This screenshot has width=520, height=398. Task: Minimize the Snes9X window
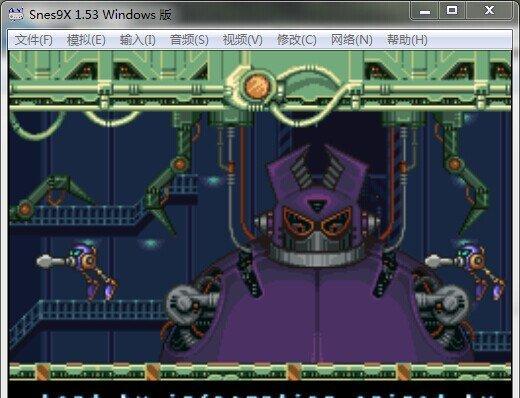(x=425, y=11)
